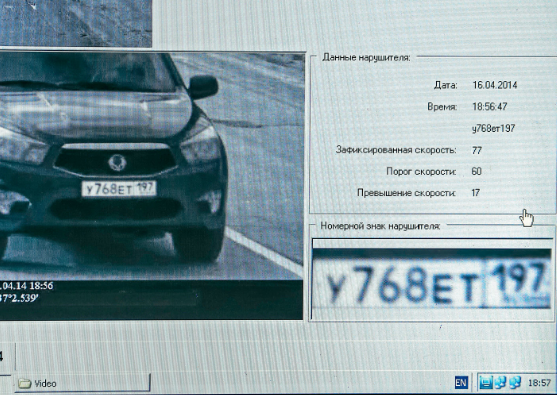Click the taskbar clock showing 18:57
Image resolution: width=557 pixels, height=395 pixels.
(539, 383)
